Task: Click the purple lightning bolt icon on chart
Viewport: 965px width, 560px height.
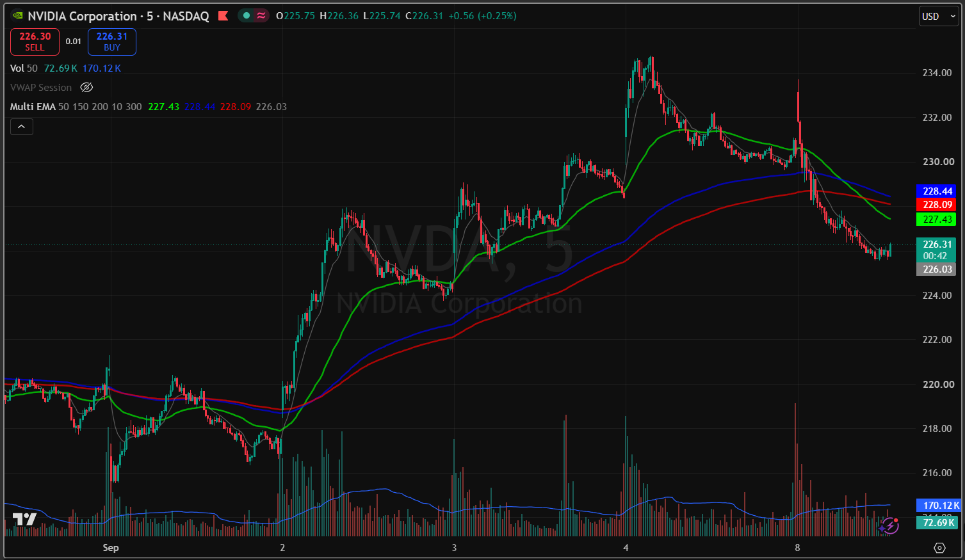Action: click(x=889, y=526)
